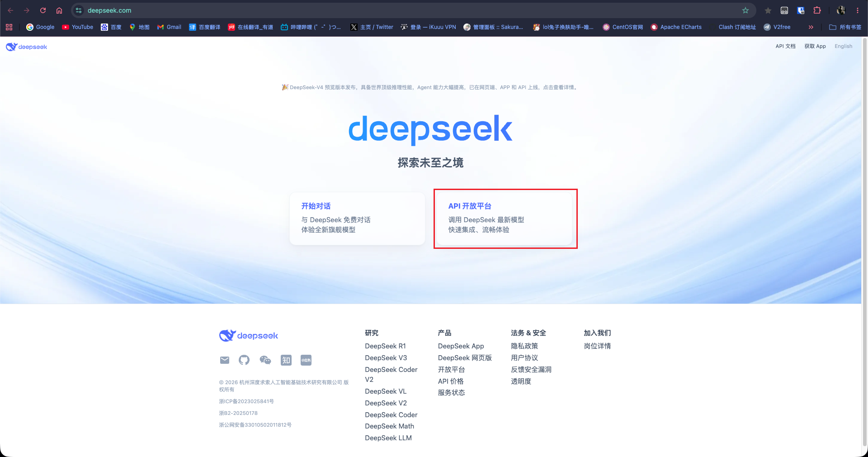Open the 主页 / Twitter bookmark
Image resolution: width=868 pixels, height=457 pixels.
pos(372,27)
